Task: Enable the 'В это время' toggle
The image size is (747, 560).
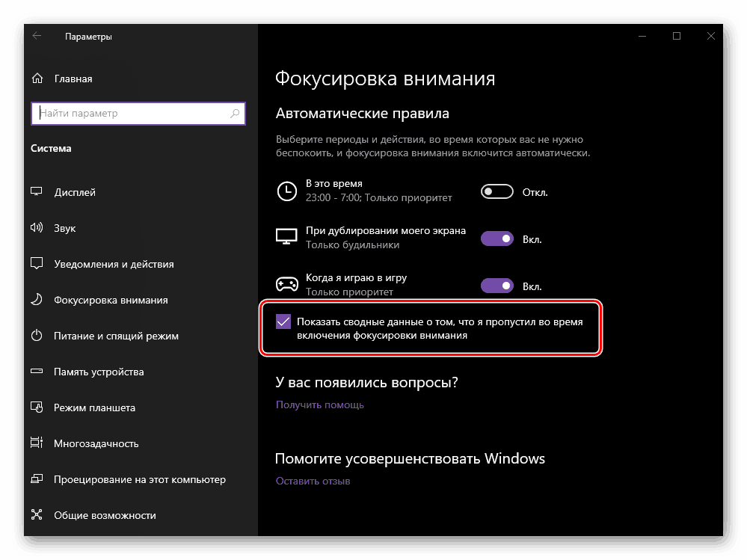Action: 497,192
